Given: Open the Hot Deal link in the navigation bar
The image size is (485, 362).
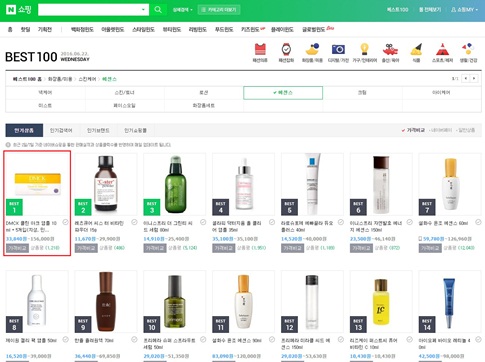Looking at the screenshot, I should pos(25,29).
